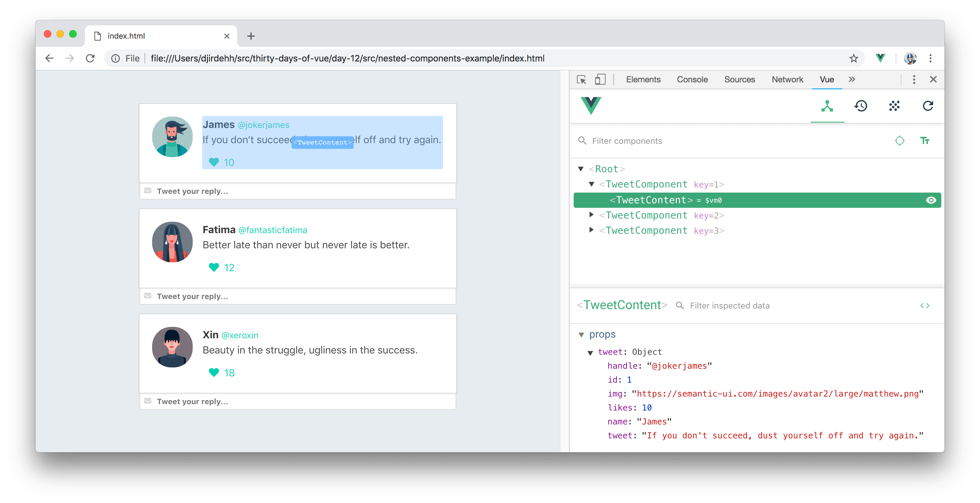Activate the component picker crosshair icon

[x=900, y=141]
